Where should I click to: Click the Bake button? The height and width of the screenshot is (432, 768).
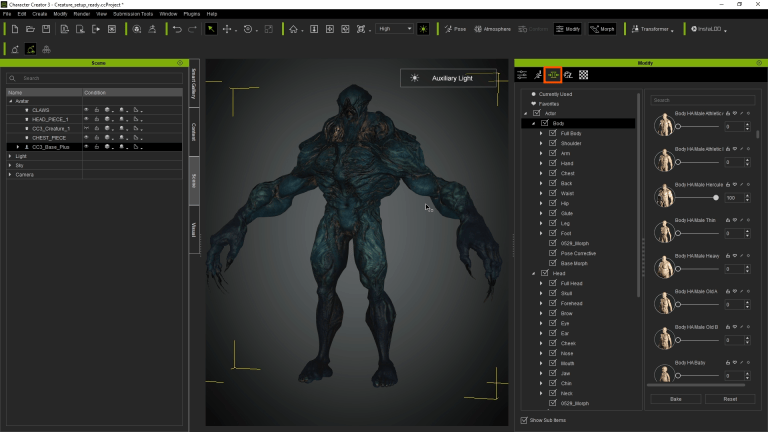[676, 399]
